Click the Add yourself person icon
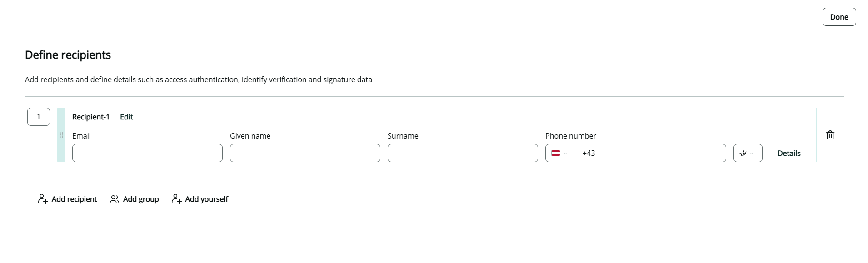This screenshot has width=868, height=263. pos(176,199)
